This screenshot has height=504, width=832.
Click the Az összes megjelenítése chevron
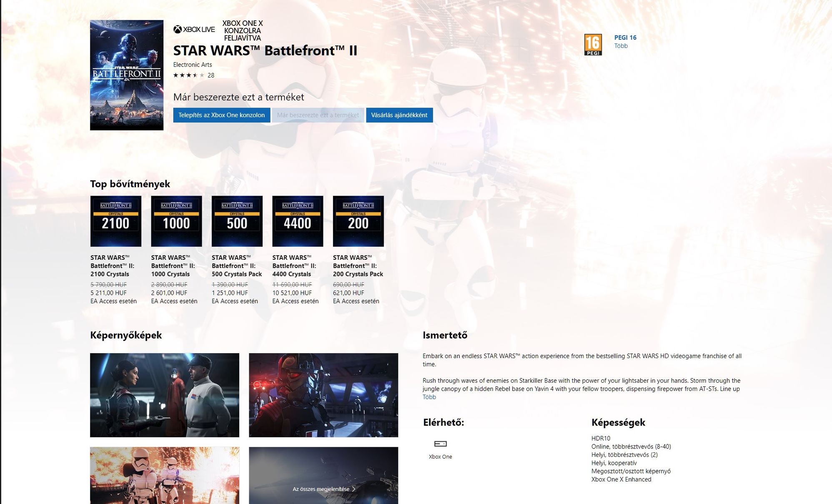[x=354, y=489]
